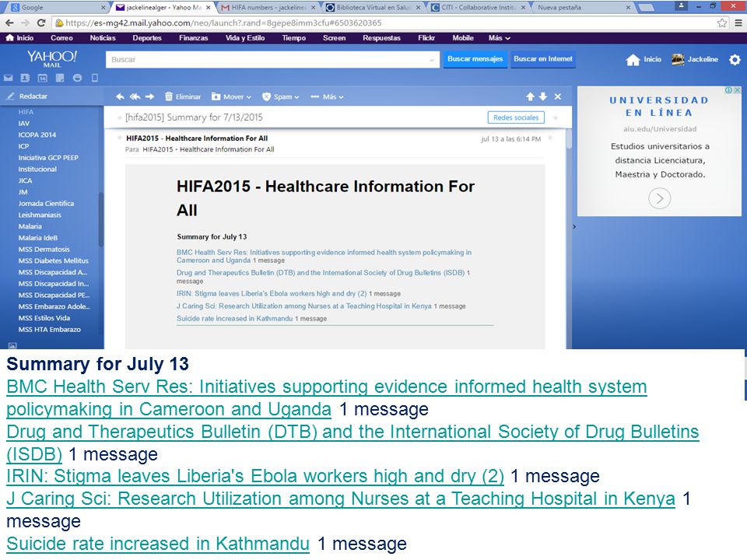Switch to the CITI browser tab
The width and height of the screenshot is (747, 560).
479,7
